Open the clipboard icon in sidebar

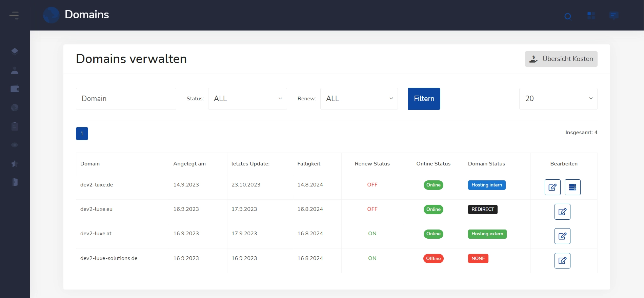[15, 126]
